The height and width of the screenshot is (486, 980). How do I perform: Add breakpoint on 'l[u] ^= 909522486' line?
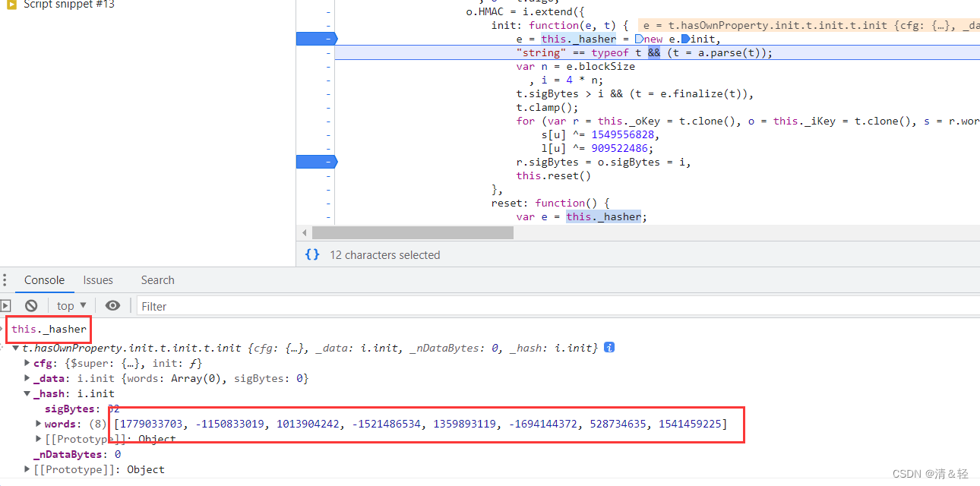(328, 148)
